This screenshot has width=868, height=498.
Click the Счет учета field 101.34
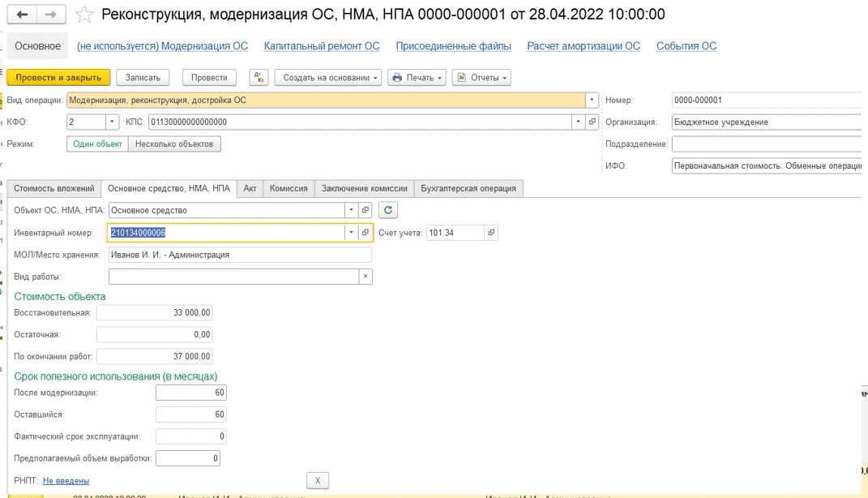(x=455, y=233)
